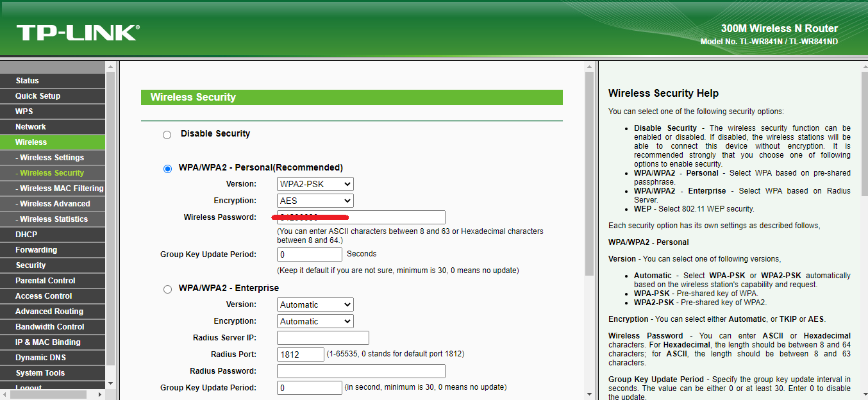The image size is (868, 400).
Task: Expand the AES Encryption dropdown
Action: tap(315, 201)
